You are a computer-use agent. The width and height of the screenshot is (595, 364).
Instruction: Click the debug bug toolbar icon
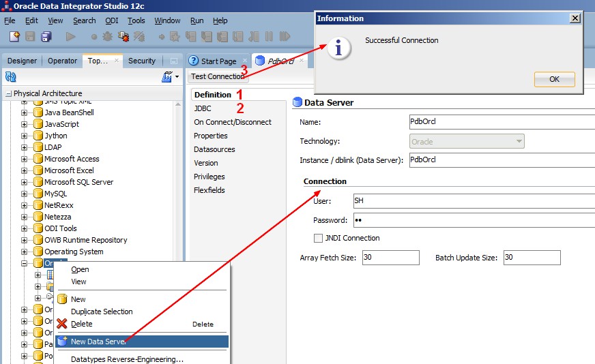click(x=108, y=36)
